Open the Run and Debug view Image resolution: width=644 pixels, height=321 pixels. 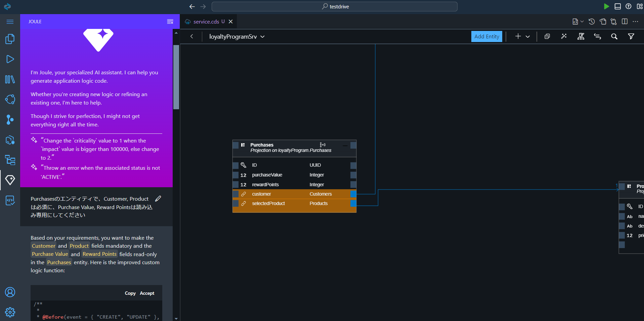[x=10, y=59]
